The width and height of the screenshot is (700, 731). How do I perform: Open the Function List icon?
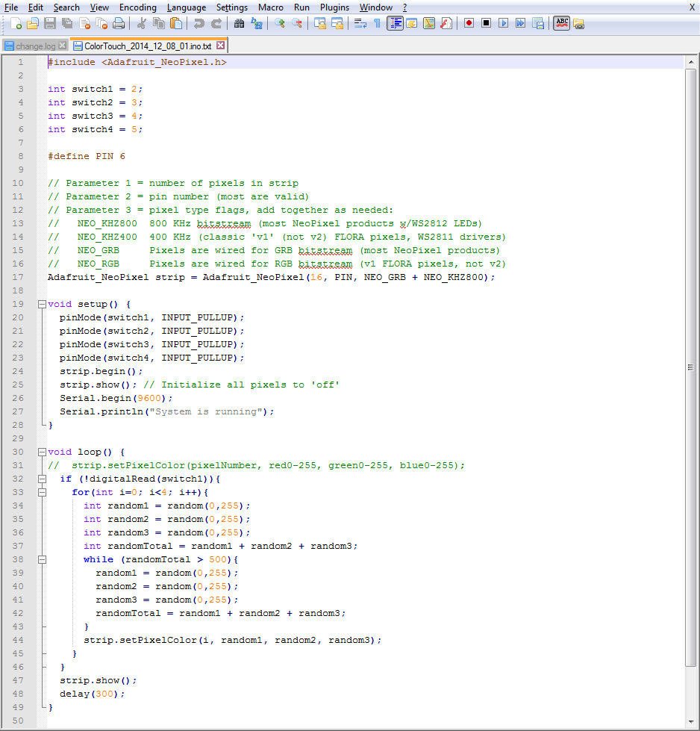coord(446,23)
